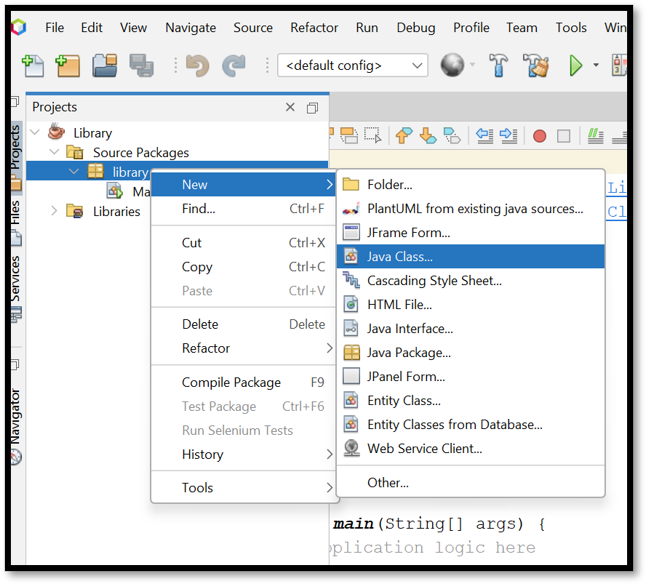Click the Open Project toolbar icon
The image size is (646, 584).
105,65
